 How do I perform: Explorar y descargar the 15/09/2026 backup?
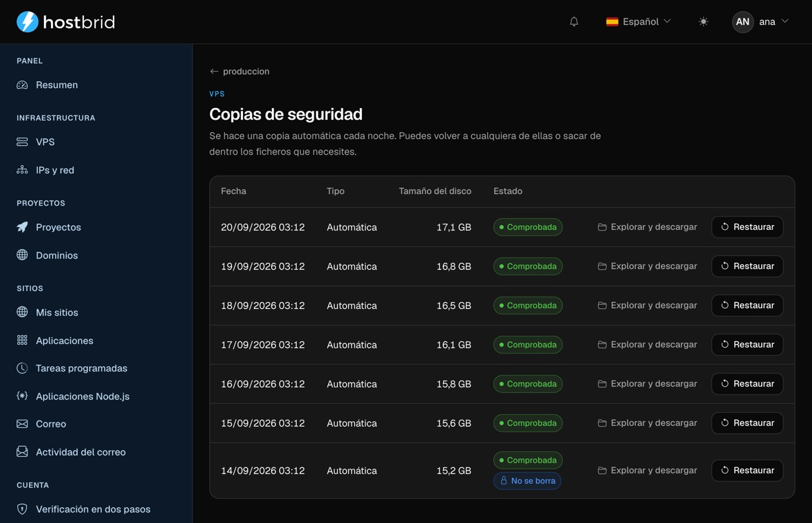(x=648, y=423)
